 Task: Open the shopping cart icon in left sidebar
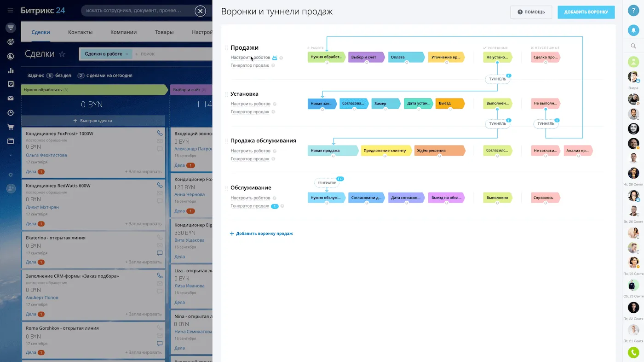(10, 127)
